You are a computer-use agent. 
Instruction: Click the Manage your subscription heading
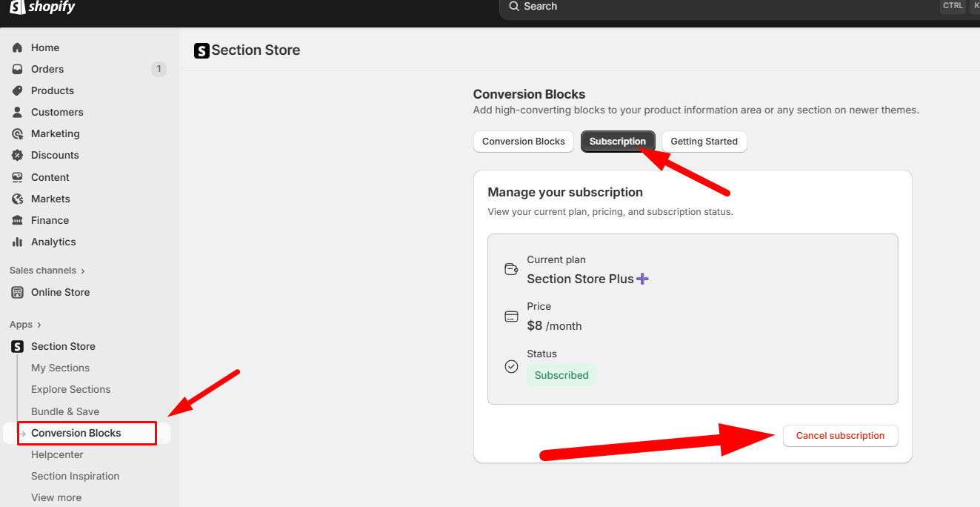point(565,192)
